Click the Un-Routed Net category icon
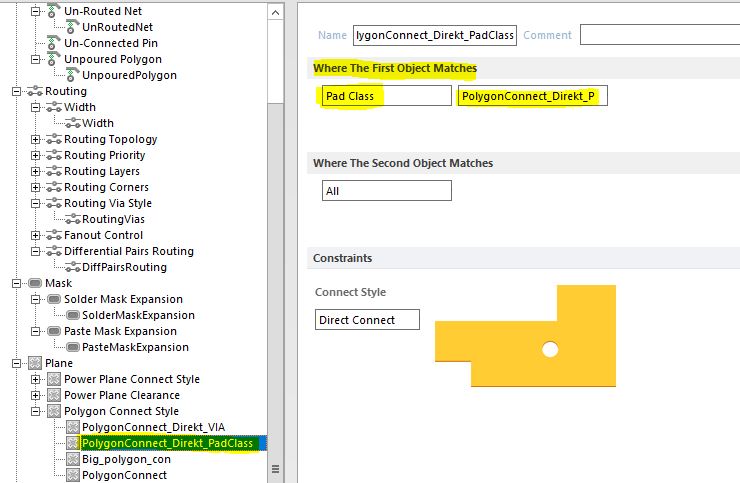 pos(53,11)
